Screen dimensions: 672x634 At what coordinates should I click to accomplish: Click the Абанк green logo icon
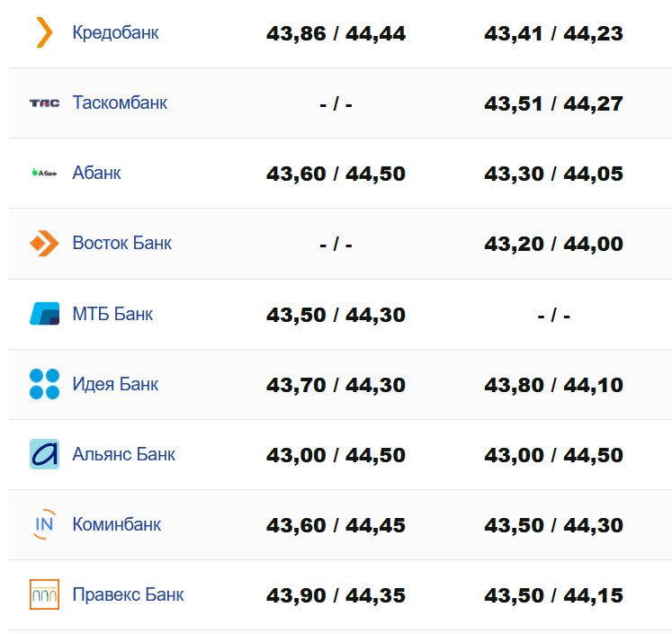tap(44, 173)
